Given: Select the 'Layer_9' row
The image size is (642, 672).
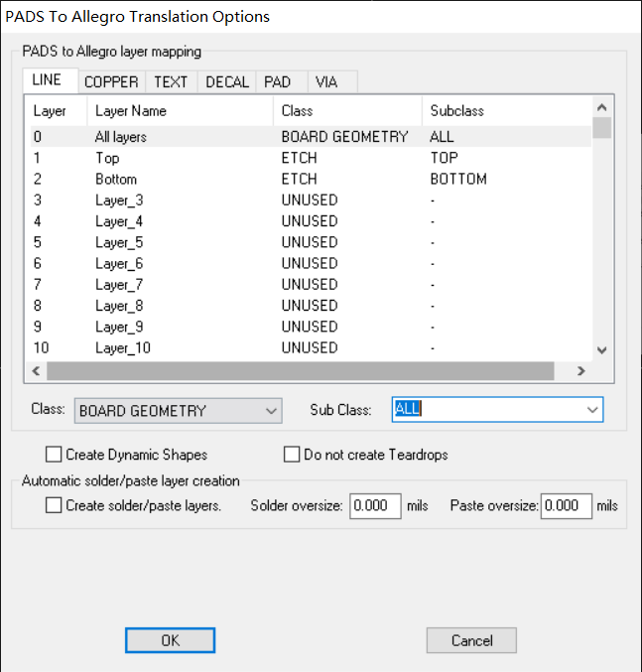Looking at the screenshot, I should (x=311, y=327).
